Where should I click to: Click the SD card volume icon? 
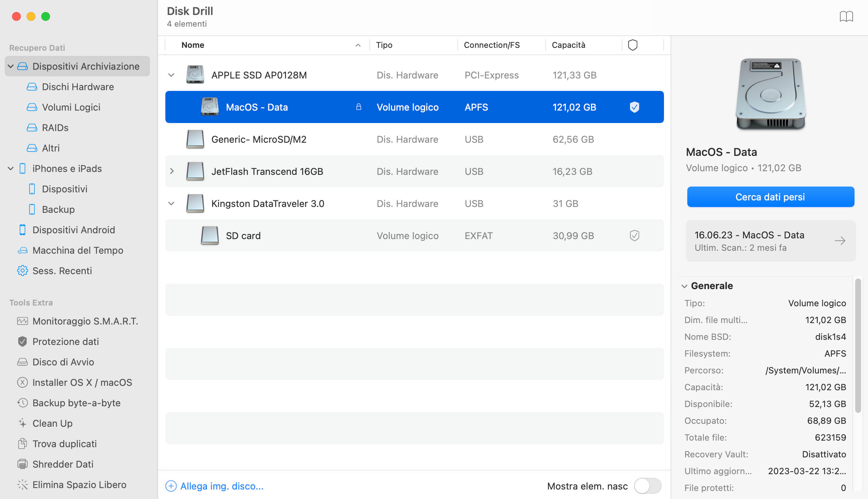[210, 235]
